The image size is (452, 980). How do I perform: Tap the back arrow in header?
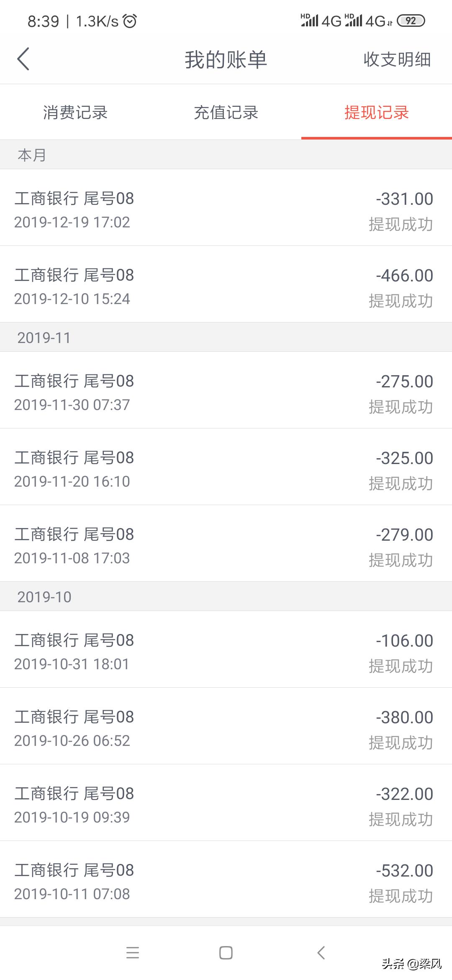pos(23,59)
